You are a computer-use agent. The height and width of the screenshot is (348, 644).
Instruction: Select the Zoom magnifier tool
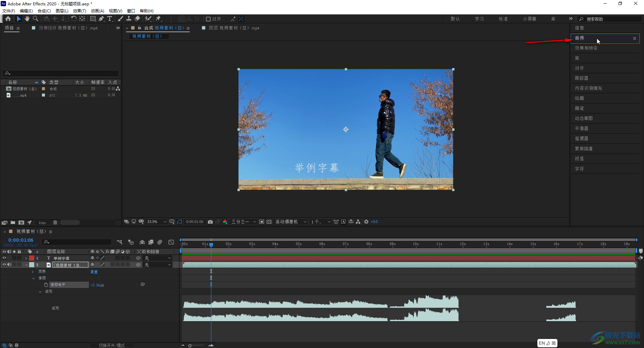coord(36,19)
